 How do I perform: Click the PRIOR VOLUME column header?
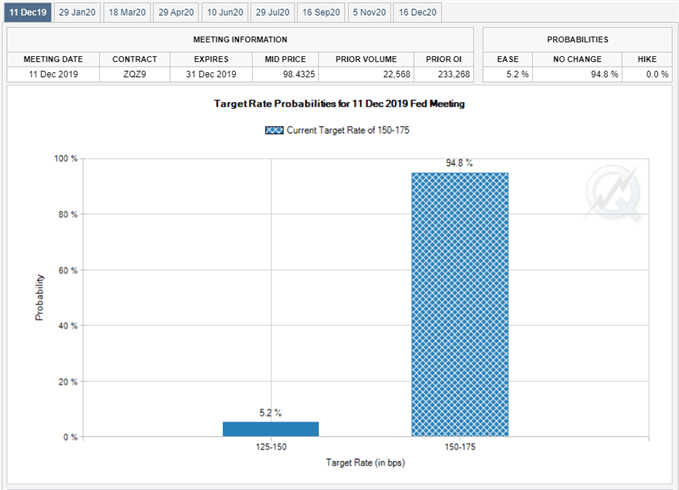click(x=366, y=59)
